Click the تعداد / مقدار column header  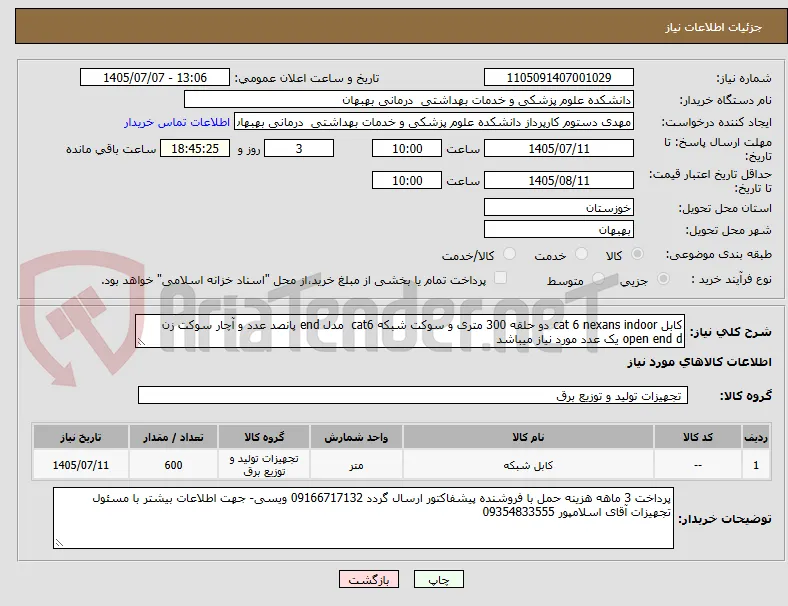[173, 437]
